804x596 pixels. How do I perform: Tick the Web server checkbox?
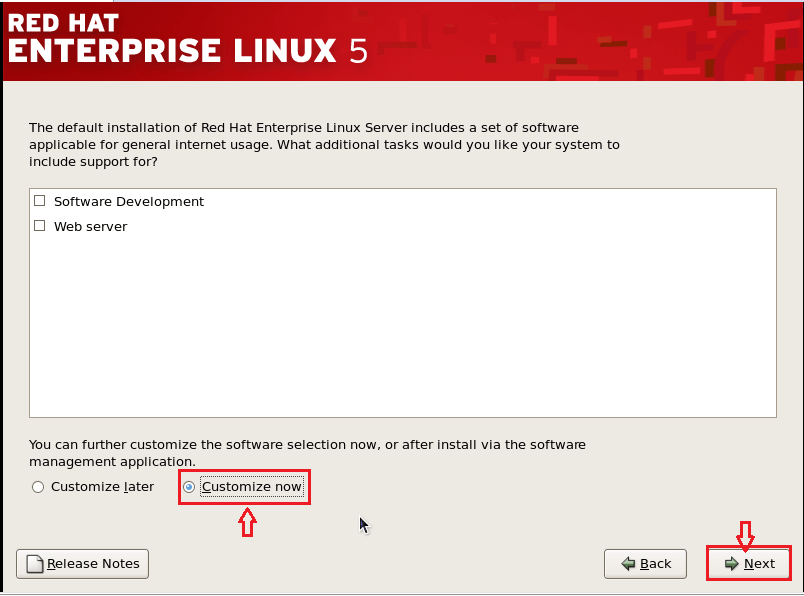[x=40, y=226]
